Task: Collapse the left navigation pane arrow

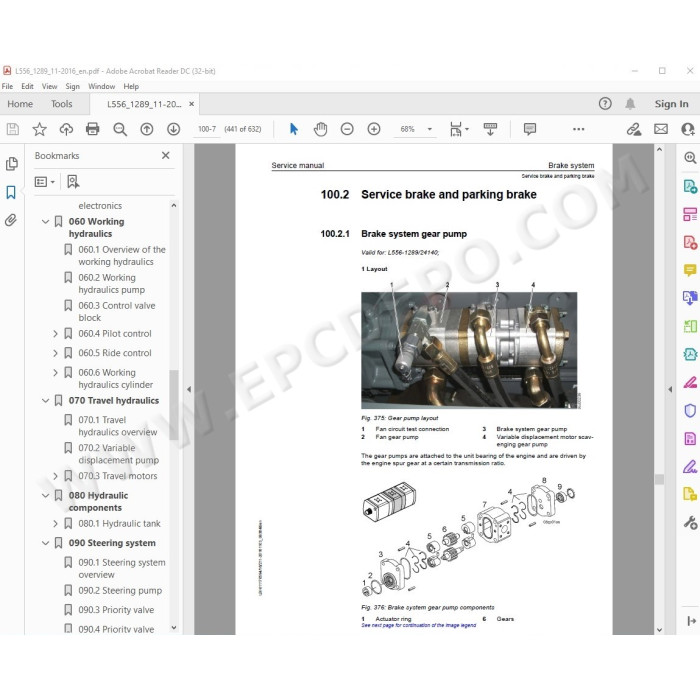Action: point(189,389)
